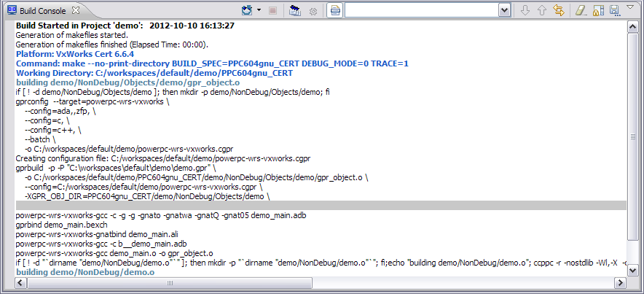Click 'Build Started in Project 'demo'' line
This screenshot has height=294, width=644.
(x=125, y=26)
